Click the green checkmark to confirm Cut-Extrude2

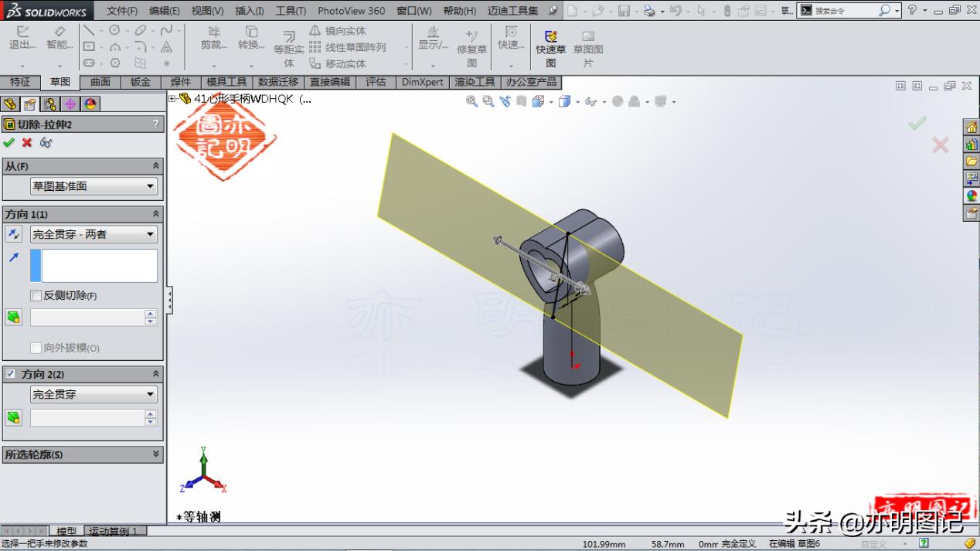[x=9, y=142]
